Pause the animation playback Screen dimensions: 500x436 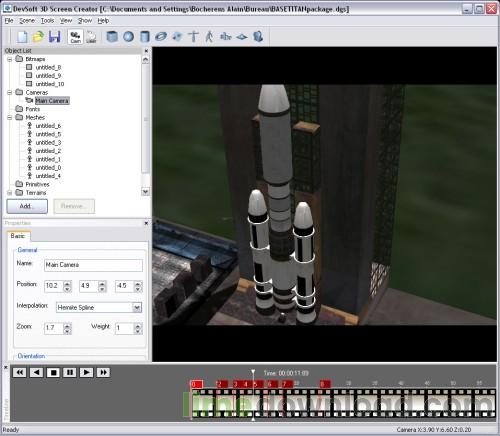coord(69,372)
